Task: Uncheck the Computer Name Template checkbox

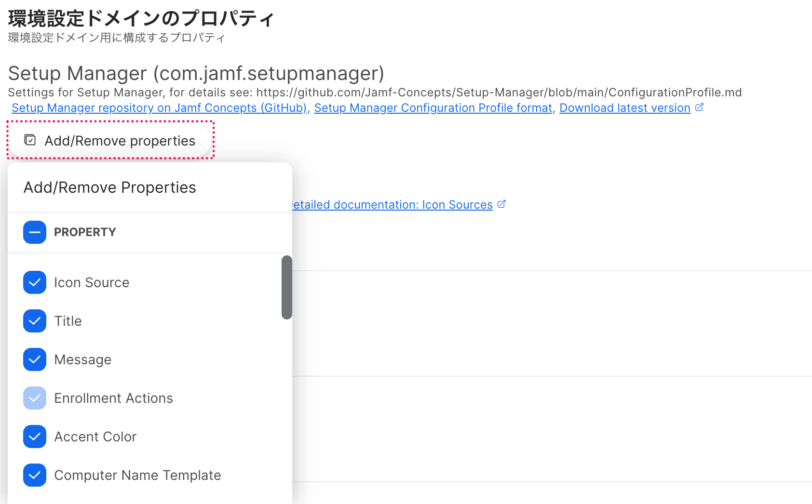Action: (x=35, y=475)
